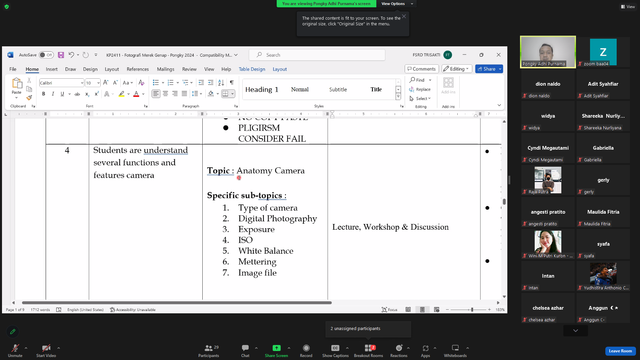The height and width of the screenshot is (360, 640).
Task: Open the File menu
Action: point(13,69)
